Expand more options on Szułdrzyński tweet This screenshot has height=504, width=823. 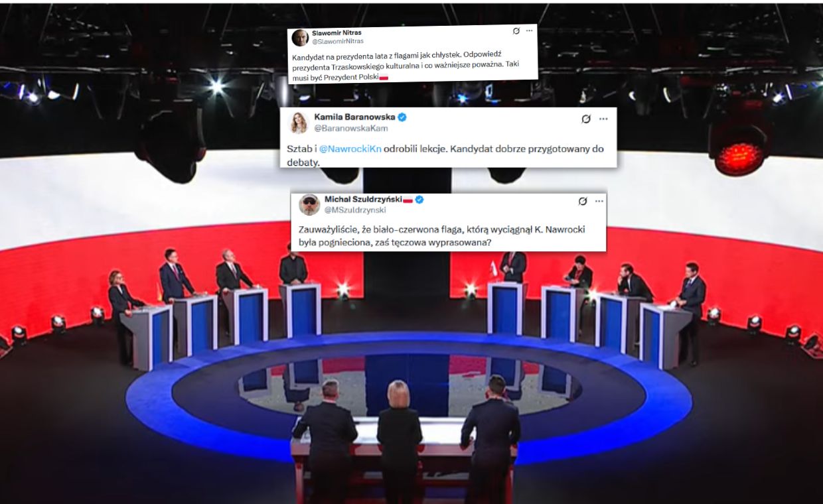coord(599,201)
